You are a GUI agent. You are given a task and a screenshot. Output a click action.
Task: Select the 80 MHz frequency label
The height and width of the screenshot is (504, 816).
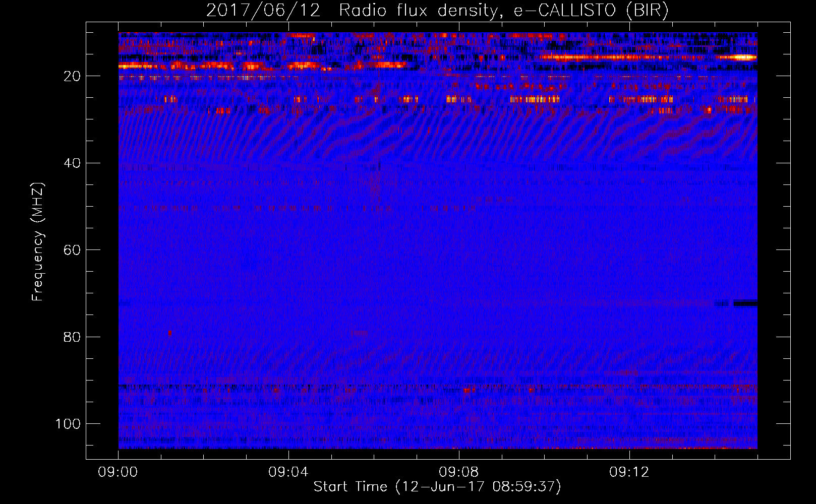point(72,337)
